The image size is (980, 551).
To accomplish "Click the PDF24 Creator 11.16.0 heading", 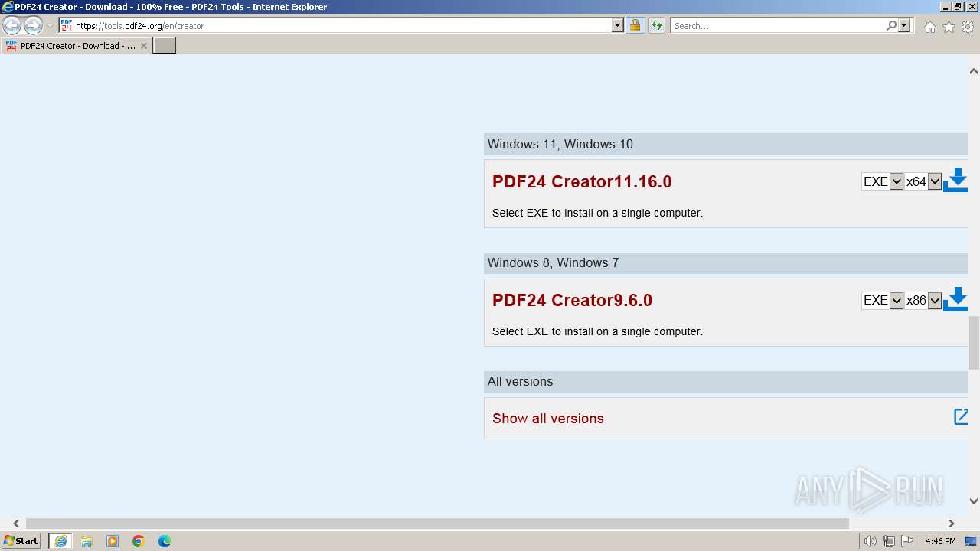I will pos(582,181).
